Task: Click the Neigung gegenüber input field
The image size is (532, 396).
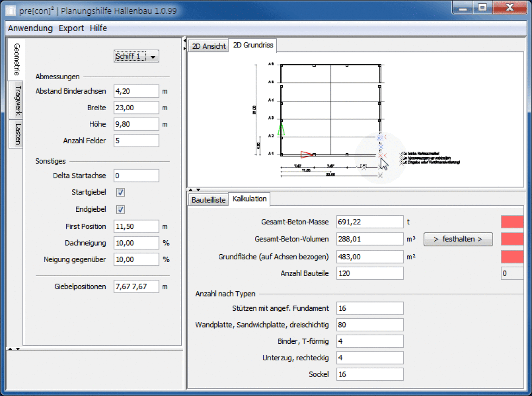Action: click(136, 260)
